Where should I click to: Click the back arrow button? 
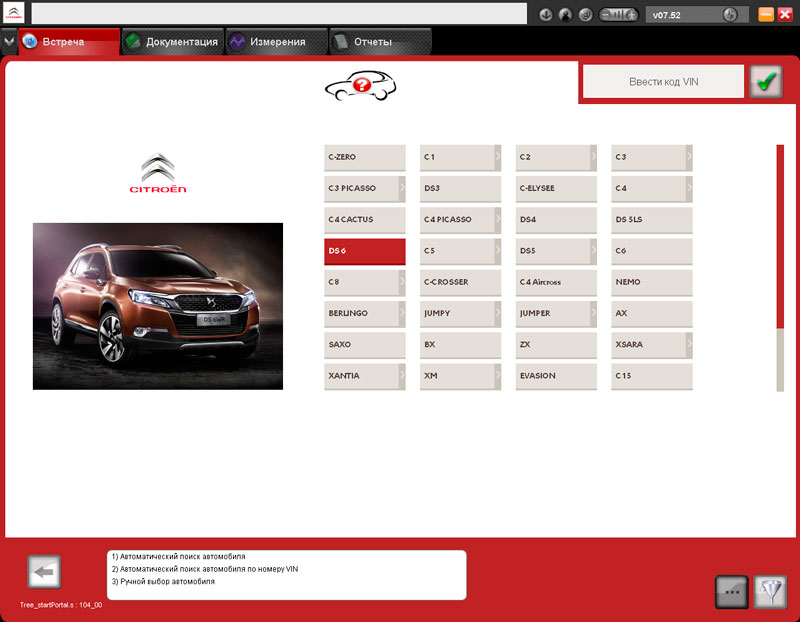[x=44, y=572]
